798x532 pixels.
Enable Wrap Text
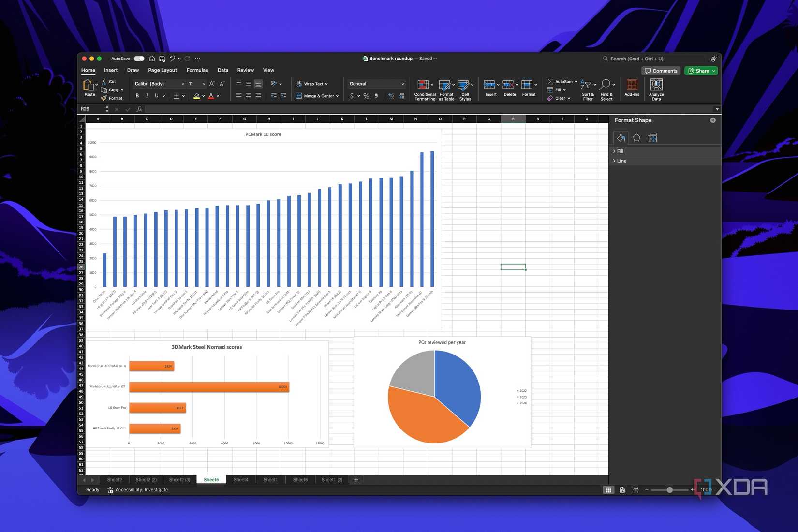(312, 83)
